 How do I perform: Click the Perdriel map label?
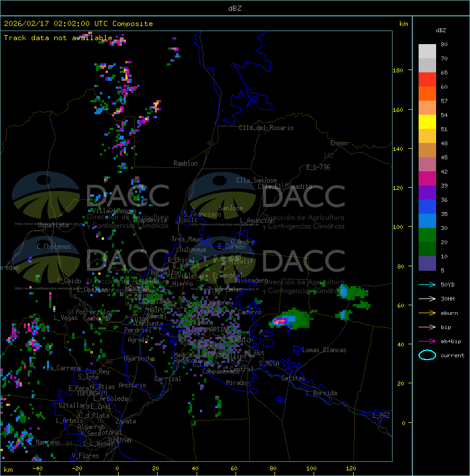138,330
